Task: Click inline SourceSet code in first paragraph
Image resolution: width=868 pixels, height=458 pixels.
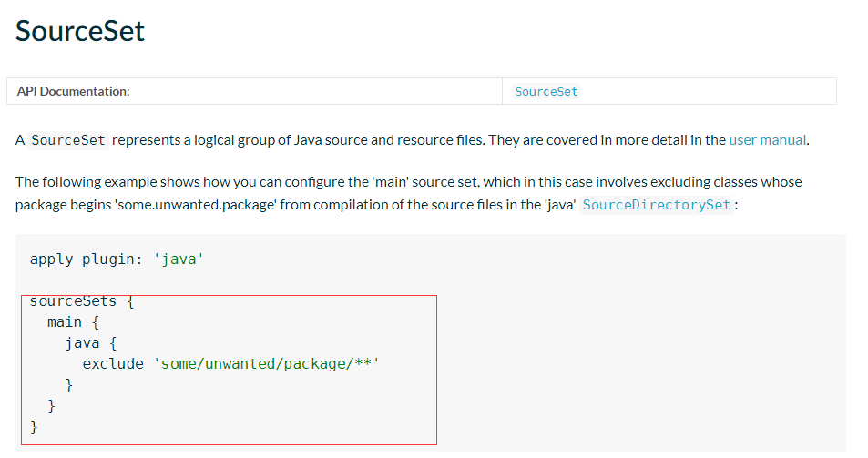Action: [x=69, y=140]
